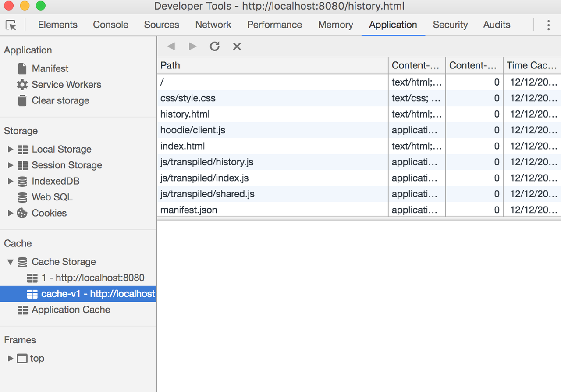Click the yellow macOS minimize button

[25, 6]
